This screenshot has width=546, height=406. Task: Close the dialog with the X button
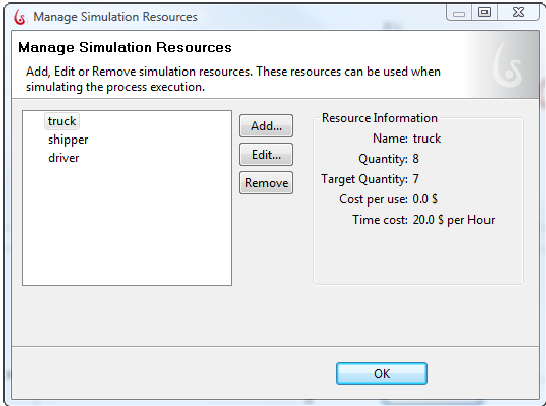coord(518,13)
